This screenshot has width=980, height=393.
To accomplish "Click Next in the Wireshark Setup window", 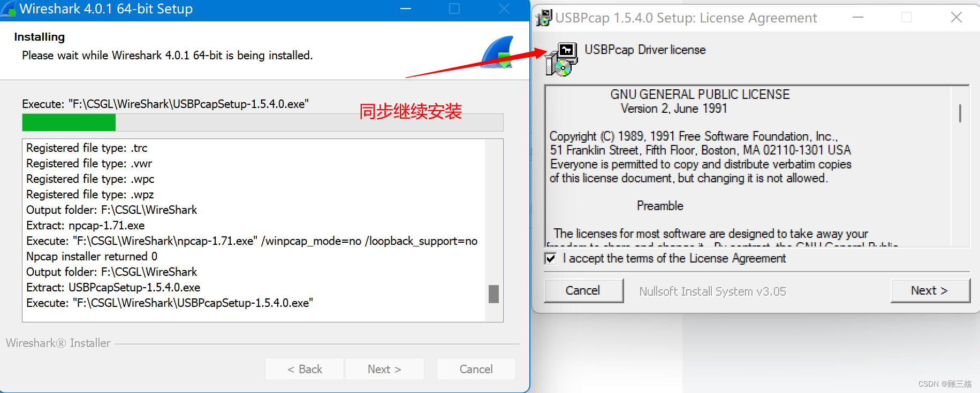I will click(x=384, y=369).
